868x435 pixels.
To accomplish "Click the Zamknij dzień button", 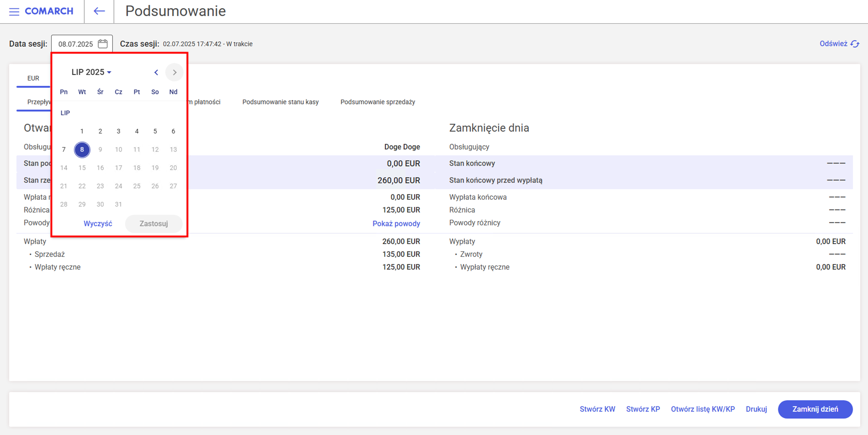I will [x=815, y=409].
